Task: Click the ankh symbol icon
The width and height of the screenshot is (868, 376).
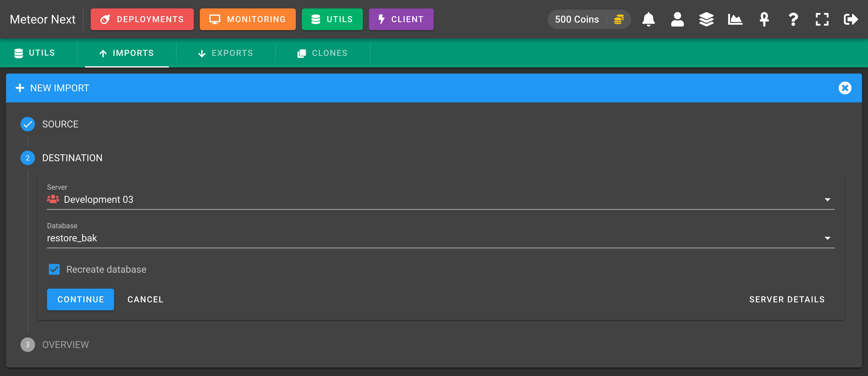Action: point(764,19)
